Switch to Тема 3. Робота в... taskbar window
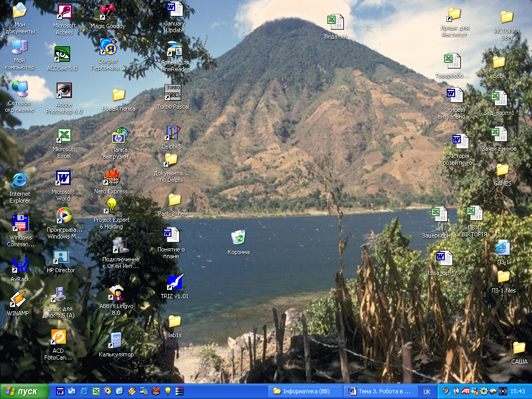Image resolution: width=532 pixels, height=399 pixels. click(x=380, y=391)
